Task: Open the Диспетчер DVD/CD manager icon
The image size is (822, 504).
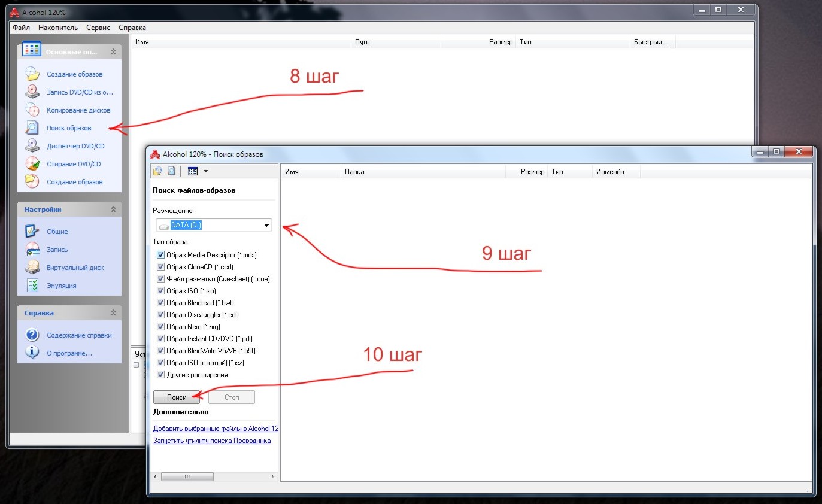Action: click(x=32, y=145)
